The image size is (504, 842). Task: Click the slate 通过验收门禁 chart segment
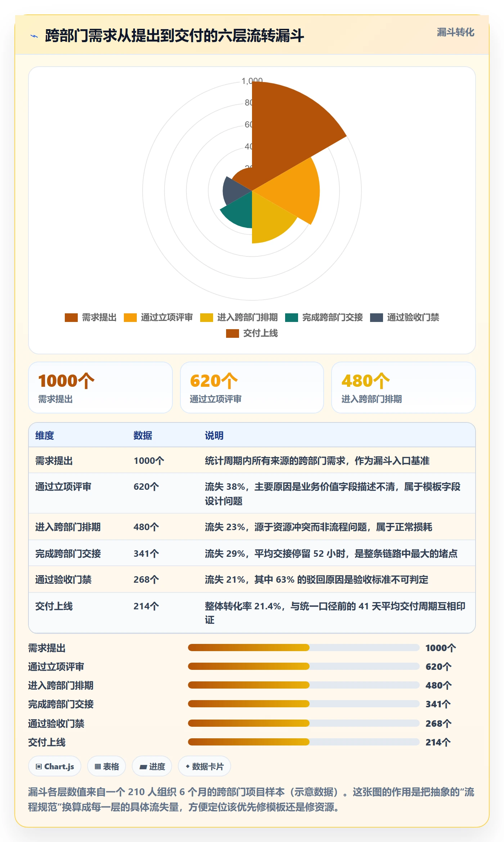coord(233,191)
